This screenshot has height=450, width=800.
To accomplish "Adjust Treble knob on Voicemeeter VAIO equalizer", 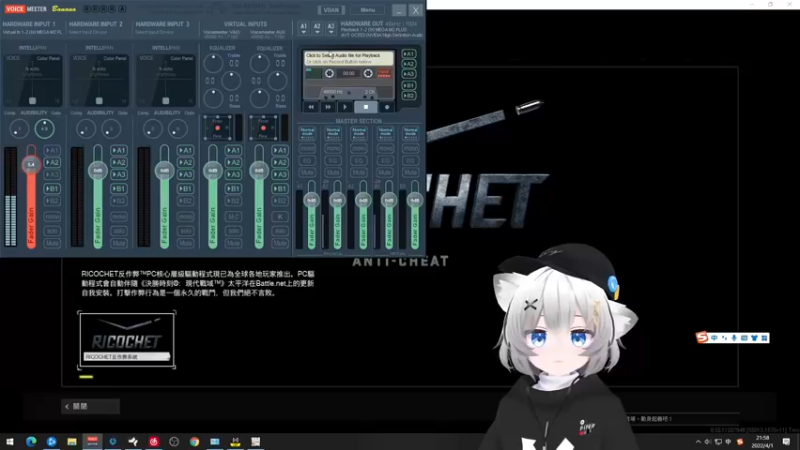I will (213, 63).
